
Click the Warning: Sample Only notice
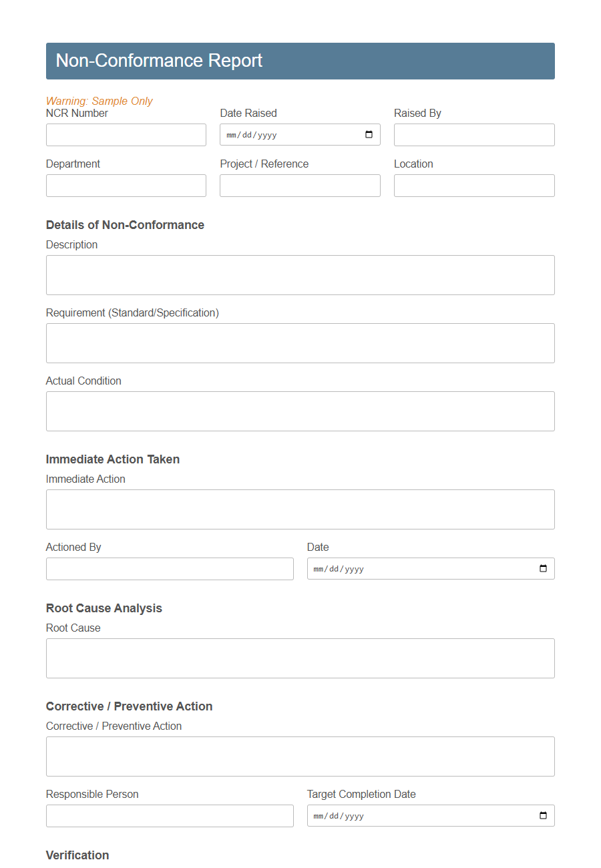tap(99, 101)
